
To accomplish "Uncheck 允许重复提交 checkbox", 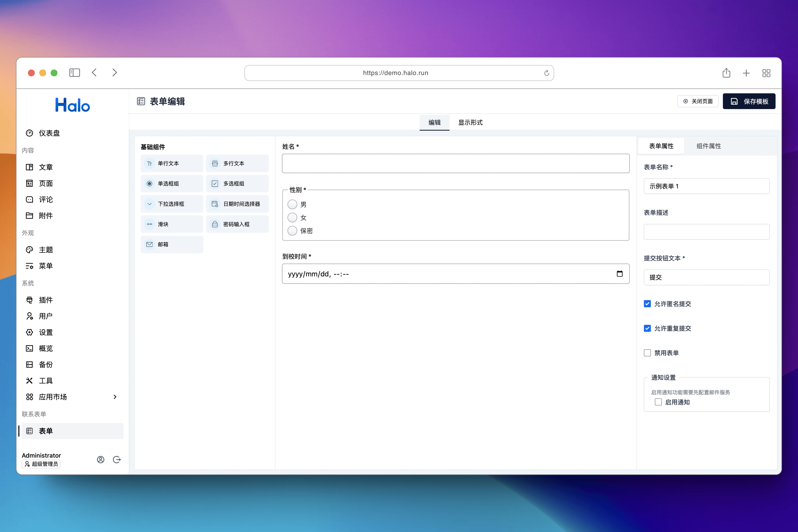I will coord(647,328).
